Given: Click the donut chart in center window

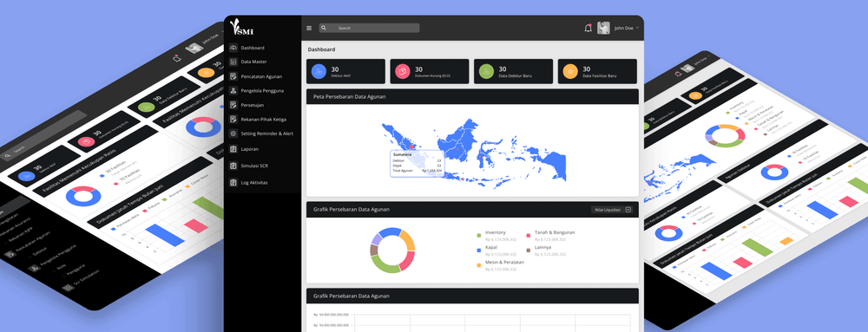Looking at the screenshot, I should [x=392, y=251].
